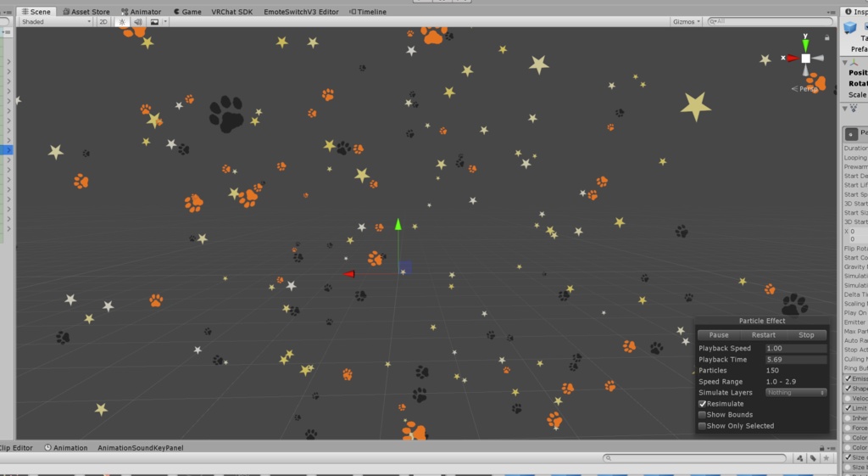Viewport: 868px width, 476px height.
Task: Click the grey bottom gizmo cone
Action: point(805,70)
